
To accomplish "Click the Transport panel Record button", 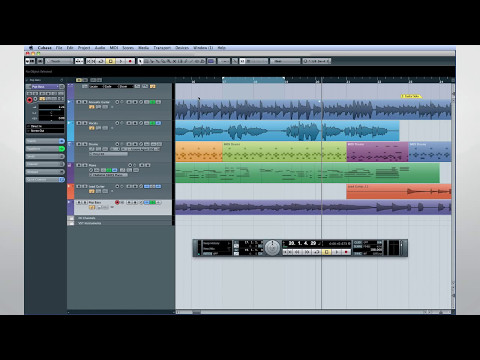I will [346, 252].
